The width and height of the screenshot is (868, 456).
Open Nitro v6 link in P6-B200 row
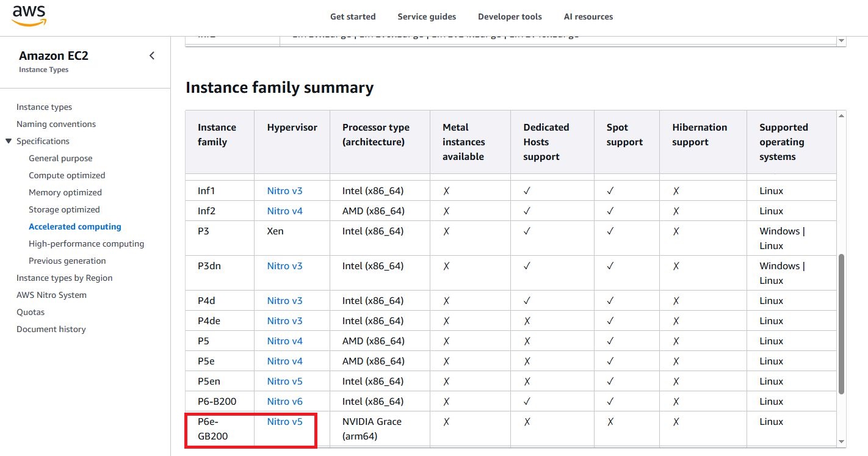tap(284, 402)
